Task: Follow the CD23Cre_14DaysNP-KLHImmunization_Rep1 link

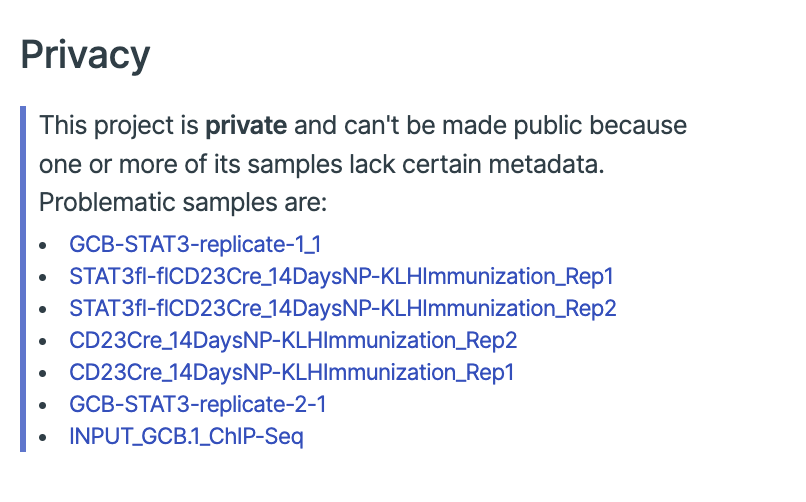Action: click(x=291, y=372)
